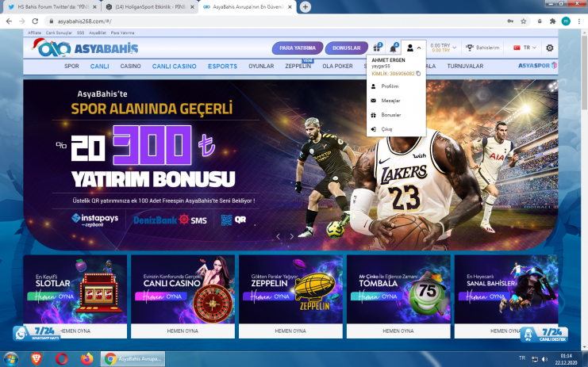Click the Affiliate top link

(x=34, y=32)
